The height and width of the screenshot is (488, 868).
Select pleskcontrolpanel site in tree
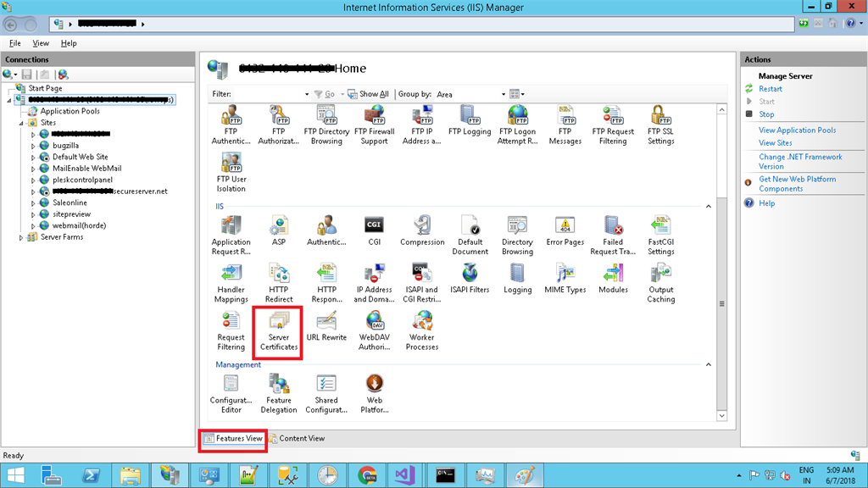(x=82, y=180)
